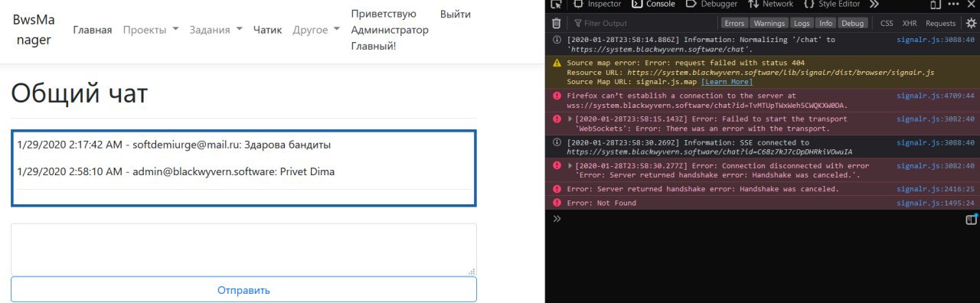Open the Learn More link in source map warning
This screenshot has height=303, width=980.
(727, 82)
